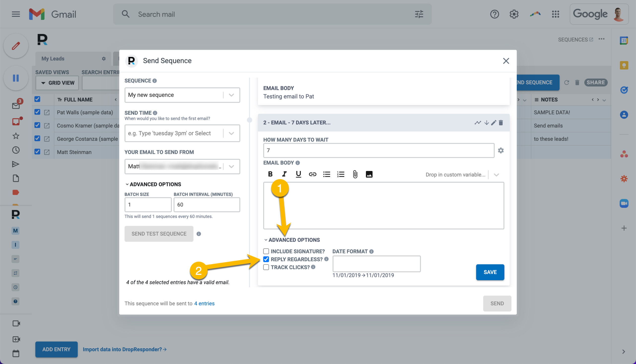The width and height of the screenshot is (636, 364).
Task: Collapse step 2 Advanced Options section
Action: pyautogui.click(x=292, y=240)
